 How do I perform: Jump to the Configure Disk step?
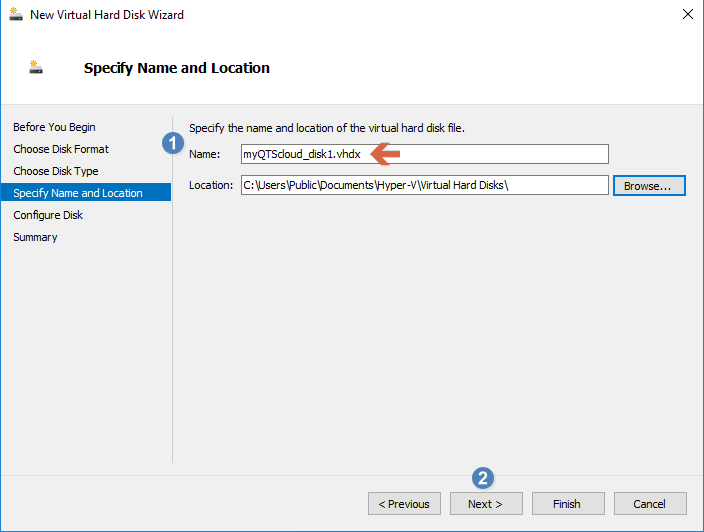coord(48,215)
